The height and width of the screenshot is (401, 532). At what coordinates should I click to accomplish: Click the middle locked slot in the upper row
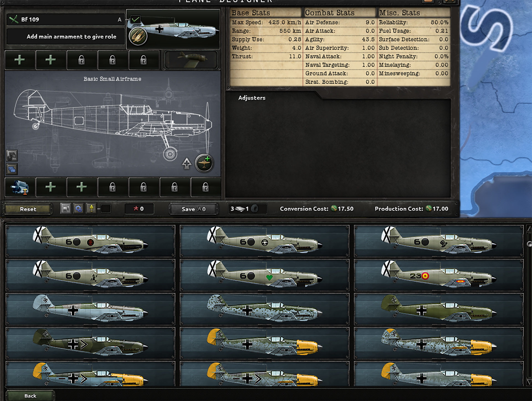click(x=112, y=60)
